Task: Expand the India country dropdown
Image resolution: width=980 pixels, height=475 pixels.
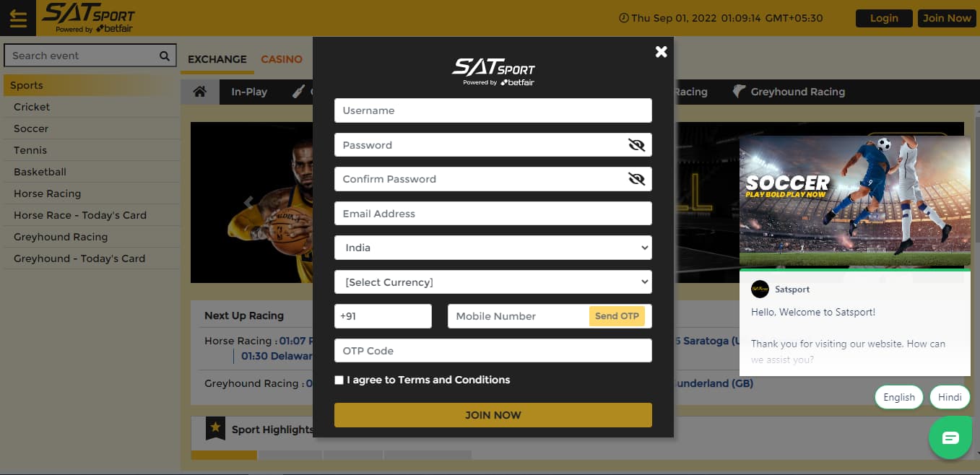Action: click(493, 248)
